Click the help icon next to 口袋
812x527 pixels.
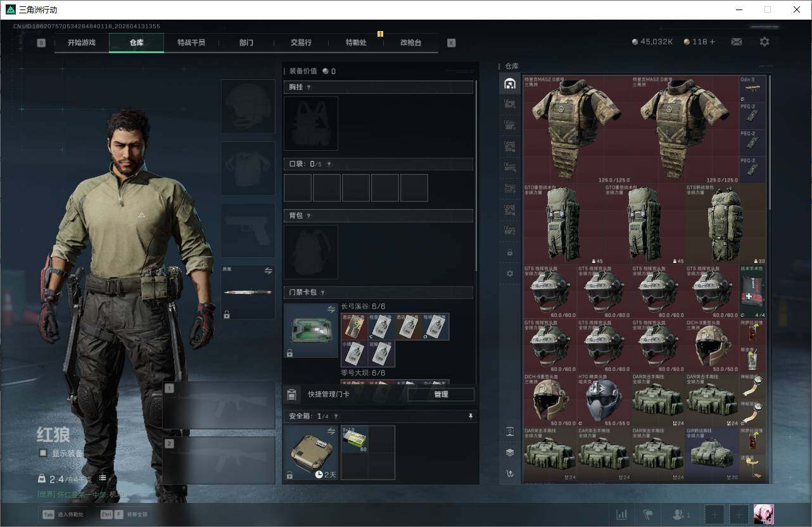click(329, 164)
